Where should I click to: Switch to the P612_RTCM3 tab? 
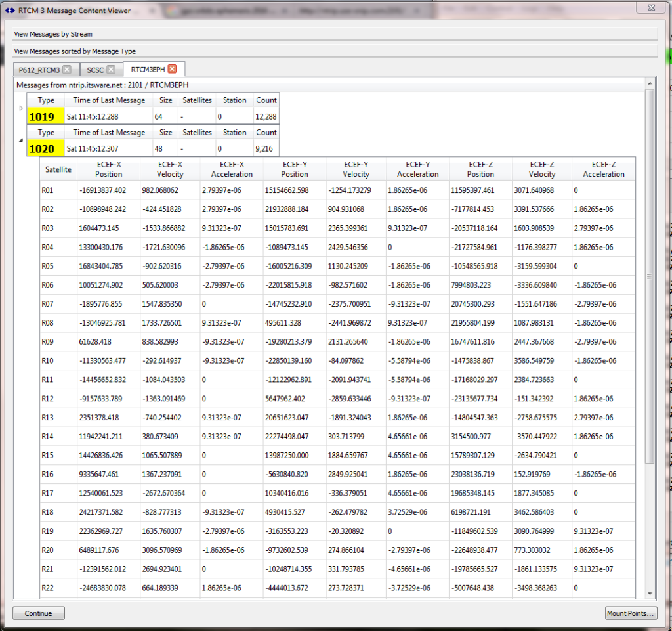[x=39, y=69]
